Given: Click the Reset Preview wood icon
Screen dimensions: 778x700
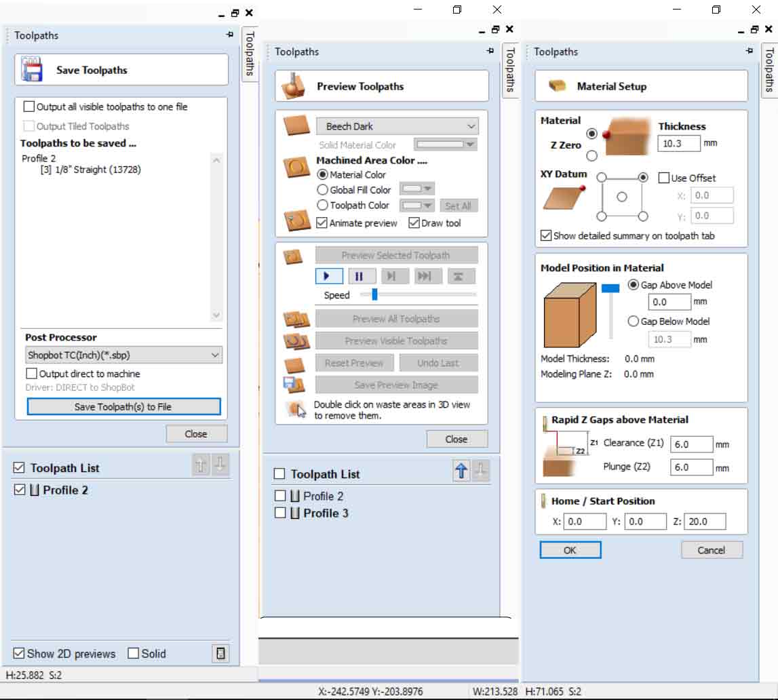Looking at the screenshot, I should [294, 365].
